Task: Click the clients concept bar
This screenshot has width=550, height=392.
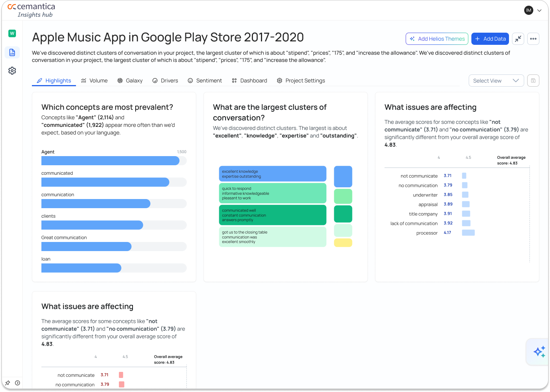Action: pyautogui.click(x=114, y=225)
